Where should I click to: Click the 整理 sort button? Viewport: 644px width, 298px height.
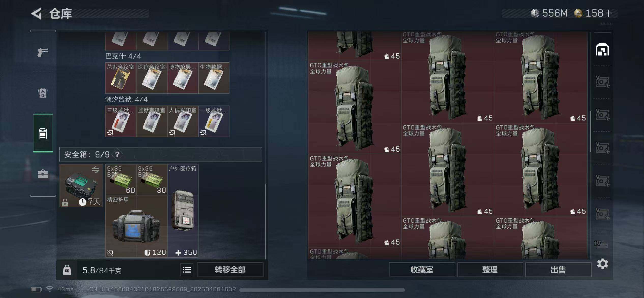pyautogui.click(x=490, y=270)
